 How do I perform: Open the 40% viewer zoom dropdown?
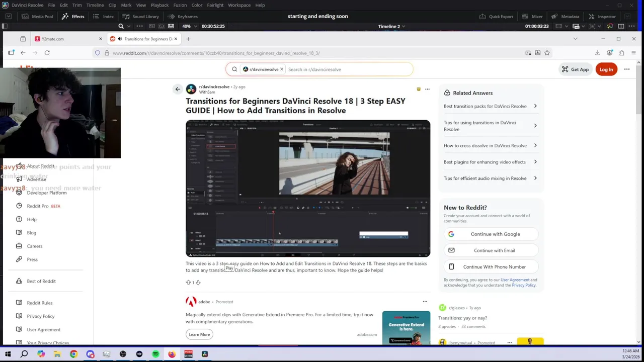point(189,26)
